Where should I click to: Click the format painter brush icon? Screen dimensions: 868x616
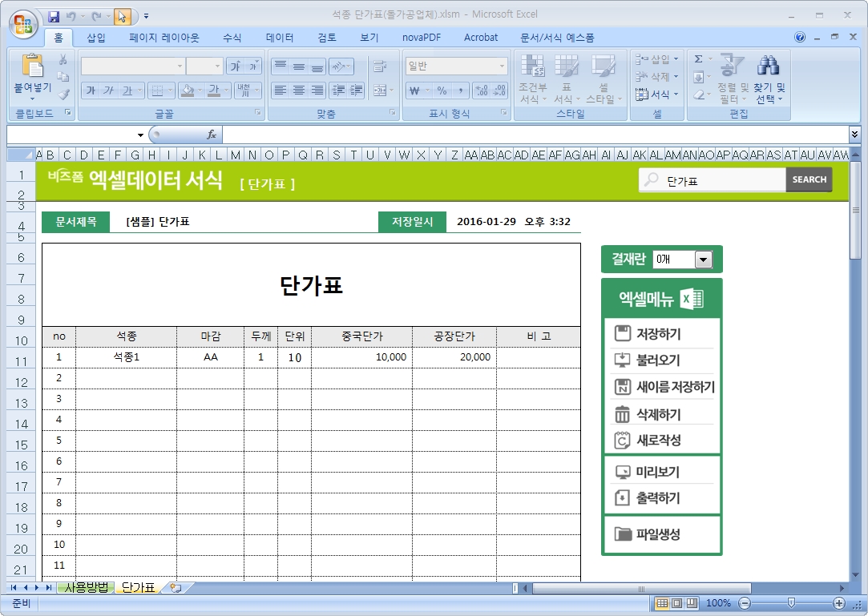64,95
